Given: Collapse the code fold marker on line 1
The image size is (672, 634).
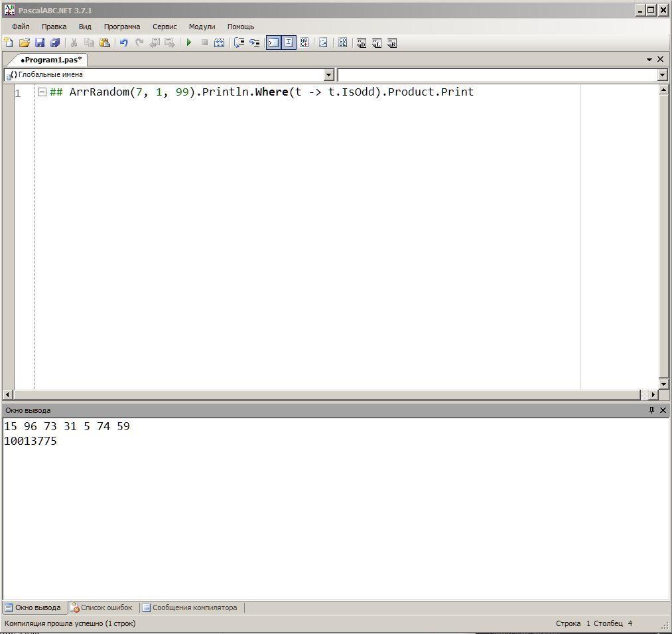Looking at the screenshot, I should (x=42, y=92).
